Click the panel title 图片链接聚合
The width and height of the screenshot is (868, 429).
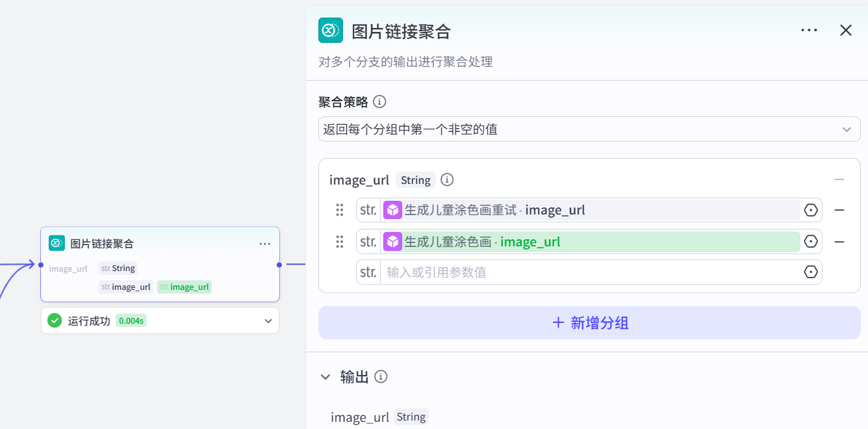click(401, 31)
